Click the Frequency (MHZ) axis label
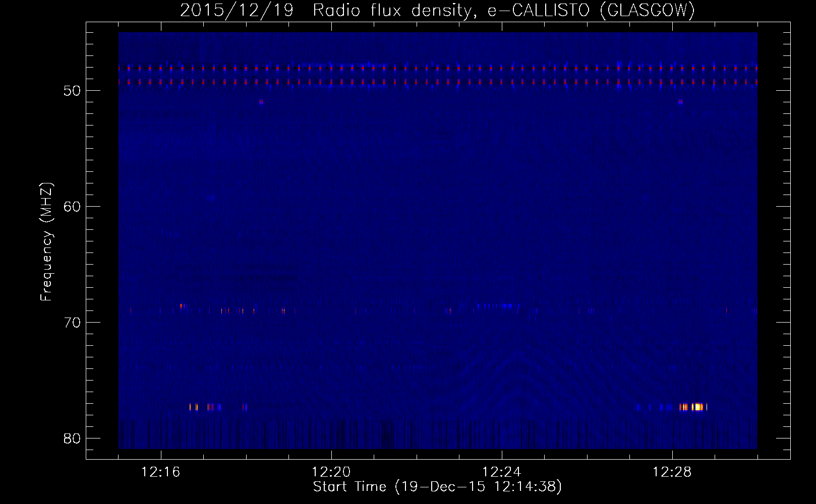Screen dimensions: 816x504 [x=46, y=242]
